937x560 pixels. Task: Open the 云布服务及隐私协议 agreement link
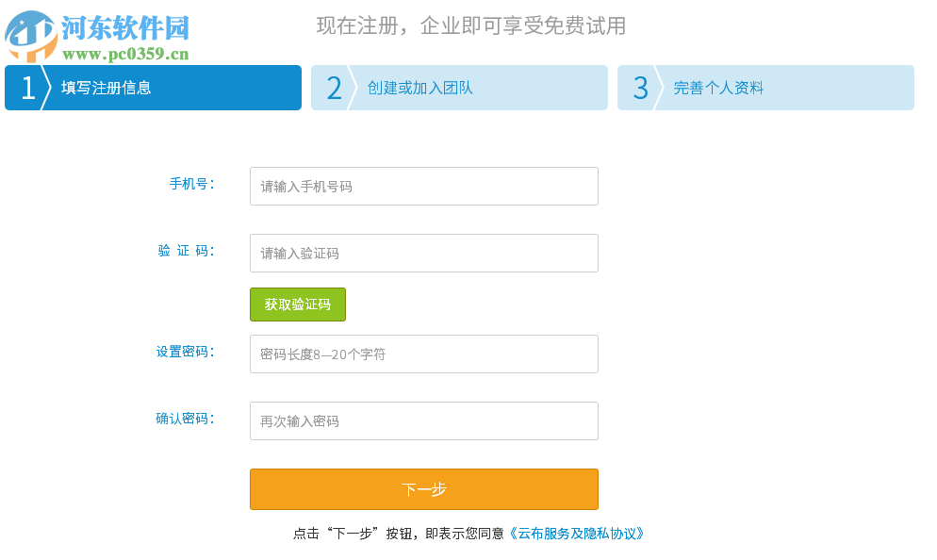click(x=576, y=534)
